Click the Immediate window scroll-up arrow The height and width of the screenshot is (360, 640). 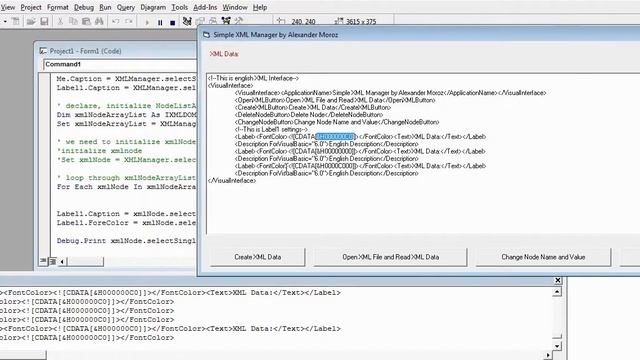(557, 292)
